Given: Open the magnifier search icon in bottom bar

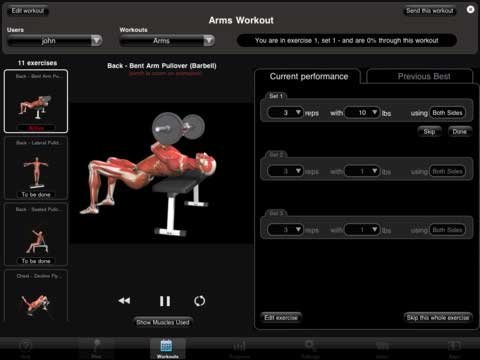Looking at the screenshot, I should coord(310,348).
